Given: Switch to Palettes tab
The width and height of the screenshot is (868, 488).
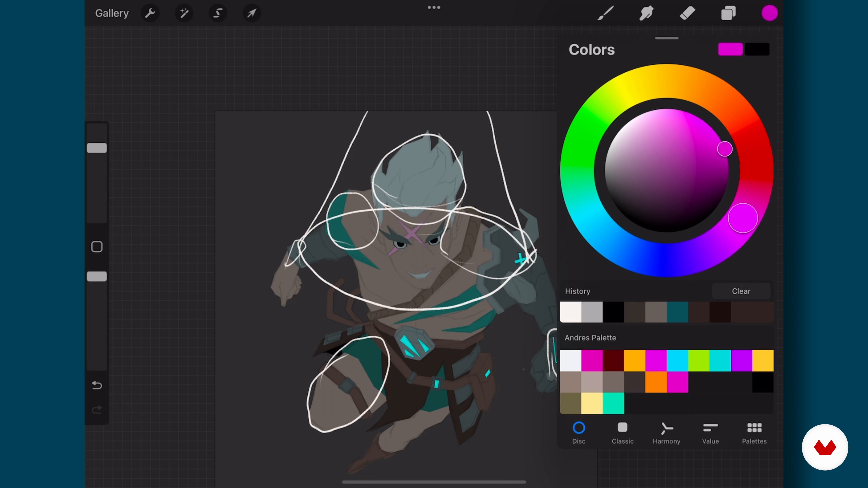Looking at the screenshot, I should click(754, 433).
